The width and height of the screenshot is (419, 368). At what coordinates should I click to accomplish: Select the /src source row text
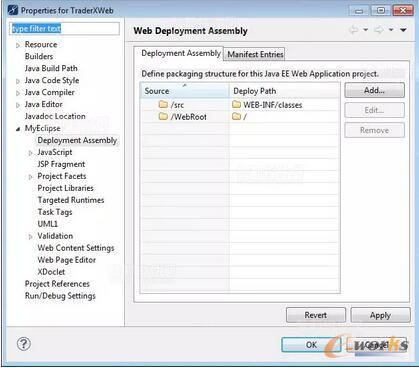point(177,105)
